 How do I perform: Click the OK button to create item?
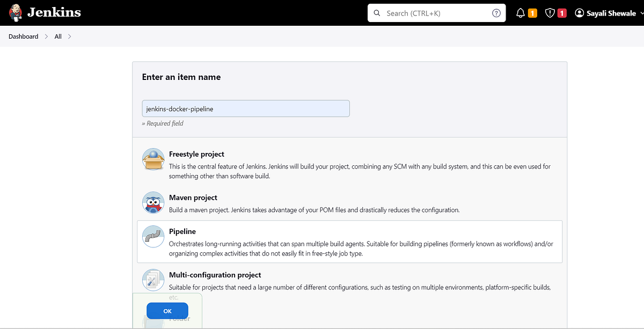pos(167,311)
